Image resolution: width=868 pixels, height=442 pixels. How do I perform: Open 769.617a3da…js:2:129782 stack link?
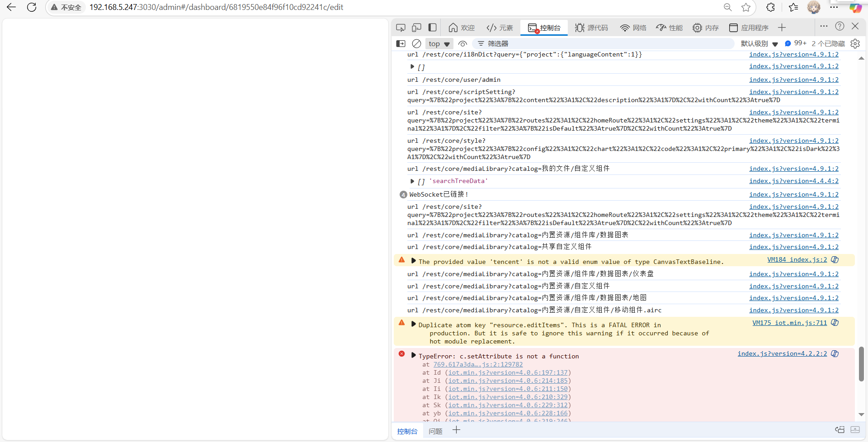coord(478,364)
